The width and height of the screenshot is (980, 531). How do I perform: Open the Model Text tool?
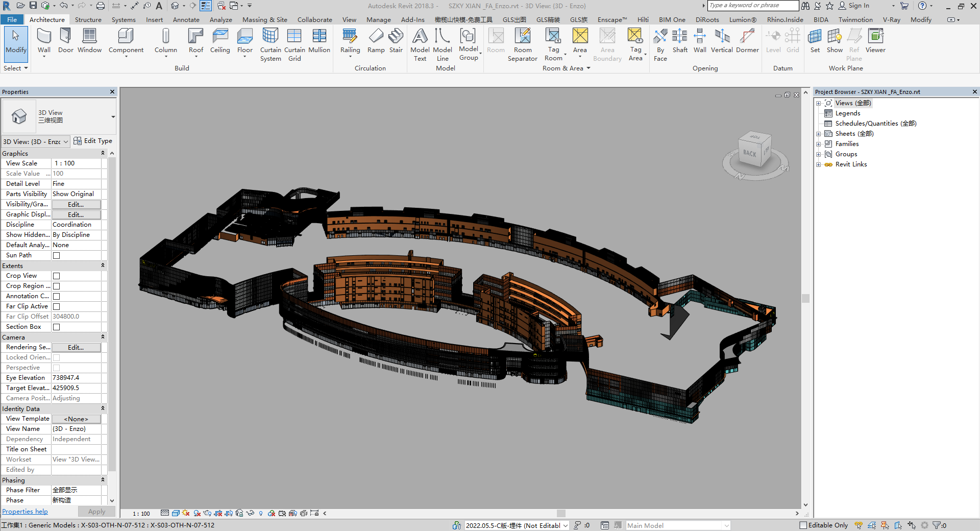click(x=420, y=44)
